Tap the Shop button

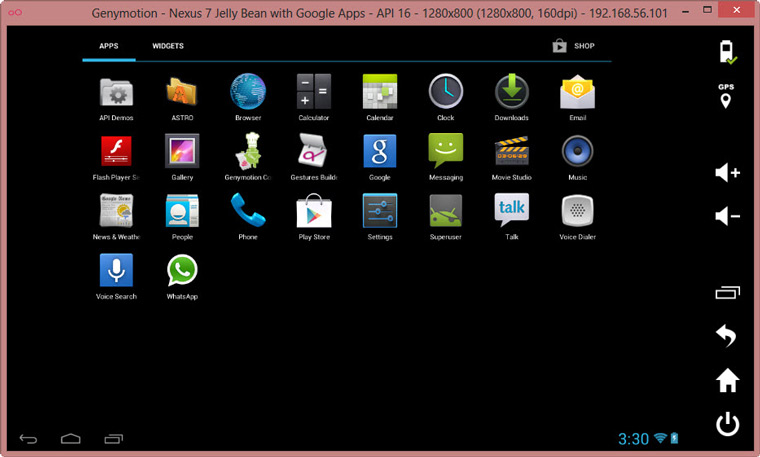point(573,46)
